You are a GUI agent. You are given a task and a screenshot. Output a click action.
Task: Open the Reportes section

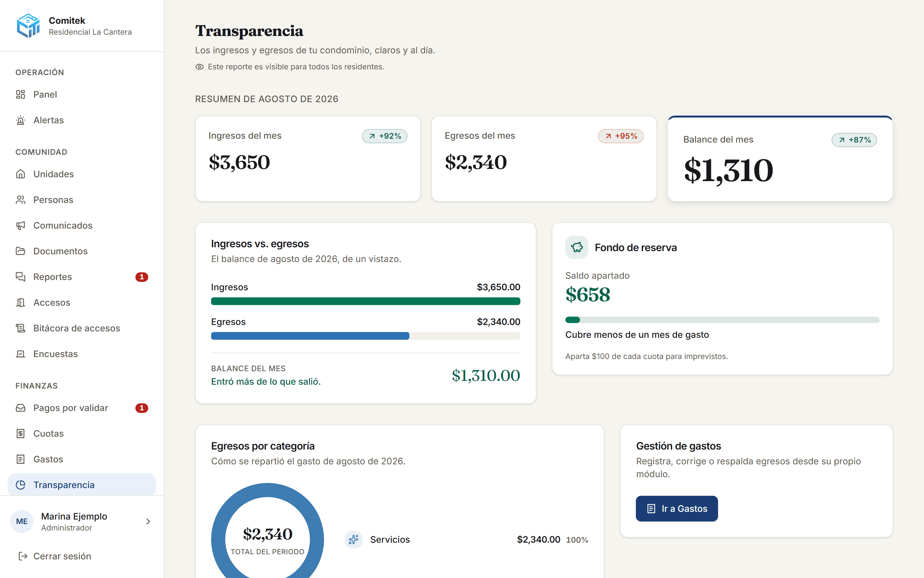click(x=82, y=277)
